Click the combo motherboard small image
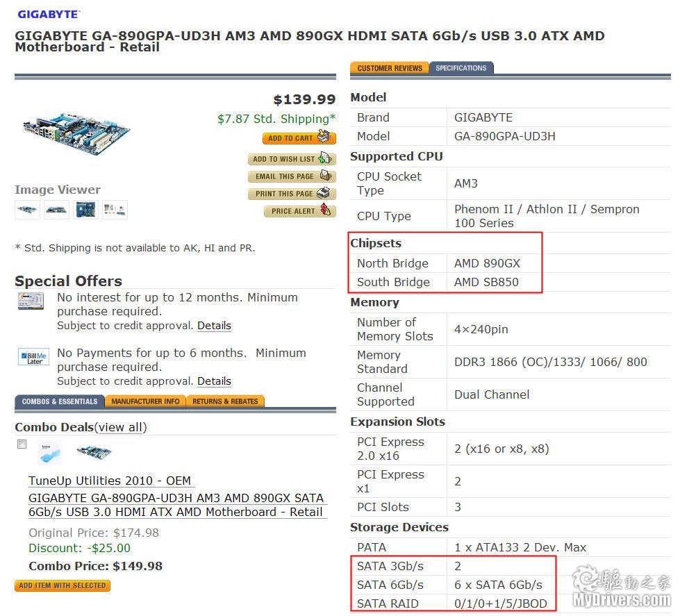Viewport: 680px width, 616px height. click(x=94, y=452)
